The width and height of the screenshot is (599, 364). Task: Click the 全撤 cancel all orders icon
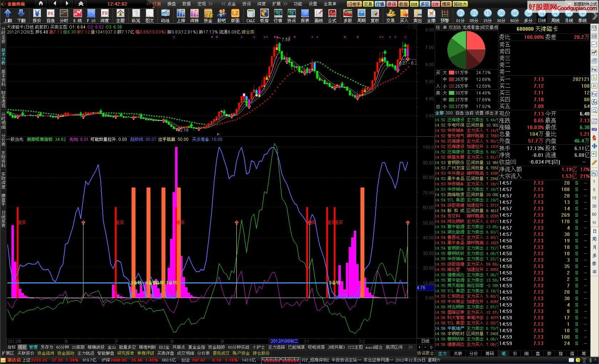tap(431, 16)
